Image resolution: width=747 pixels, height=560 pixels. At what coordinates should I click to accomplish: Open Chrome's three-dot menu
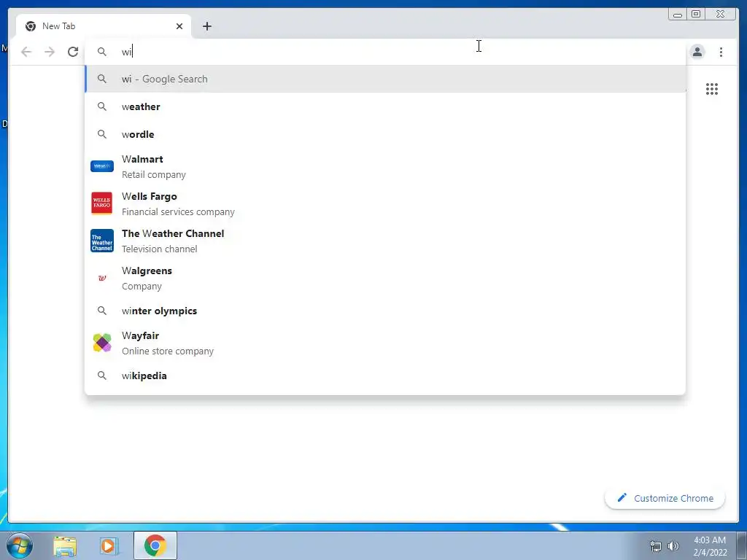[x=721, y=52]
